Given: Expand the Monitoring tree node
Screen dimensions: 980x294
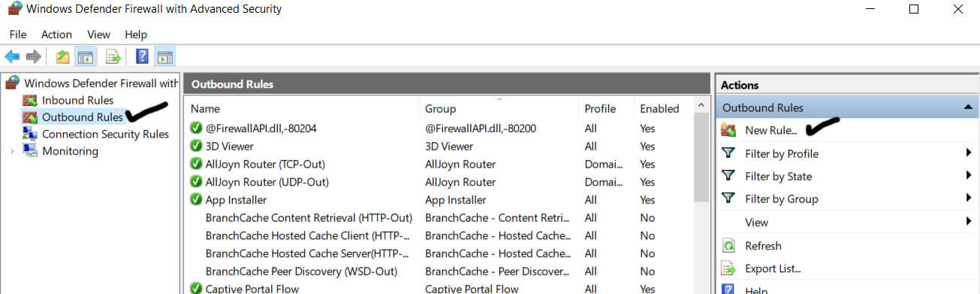Looking at the screenshot, I should coord(11,151).
